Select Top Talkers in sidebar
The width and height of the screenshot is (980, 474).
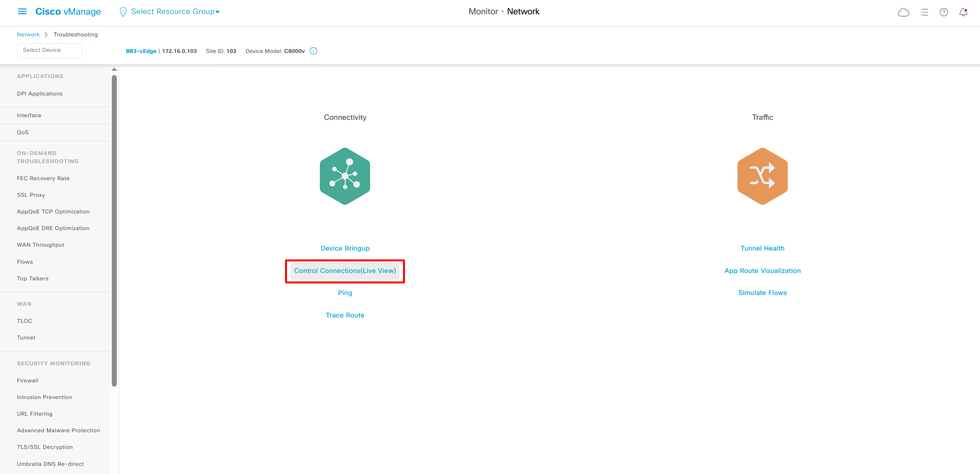(32, 278)
